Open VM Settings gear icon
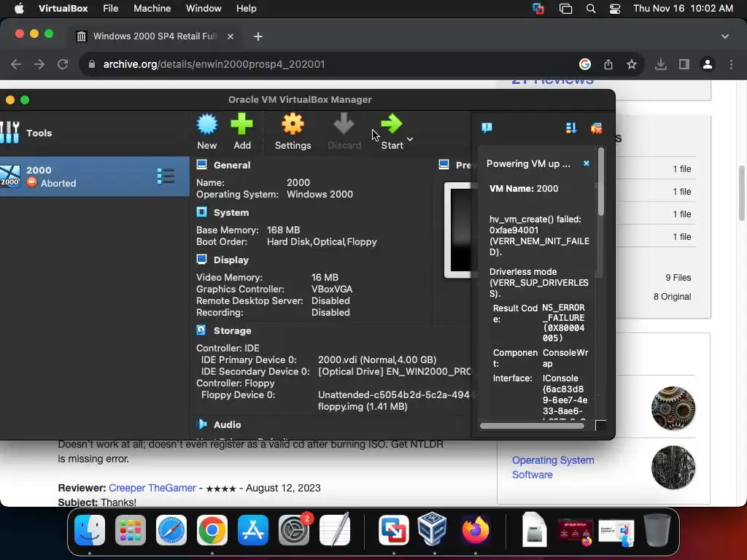This screenshot has width=747, height=560. 293,125
